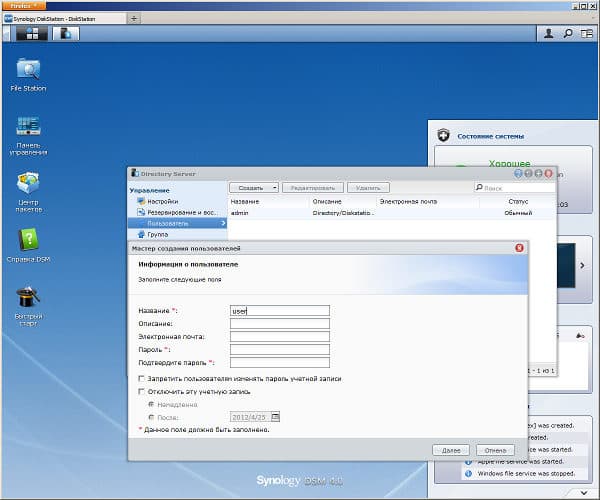Open the DSM main menu button
The image size is (600, 500).
pyautogui.click(x=32, y=34)
